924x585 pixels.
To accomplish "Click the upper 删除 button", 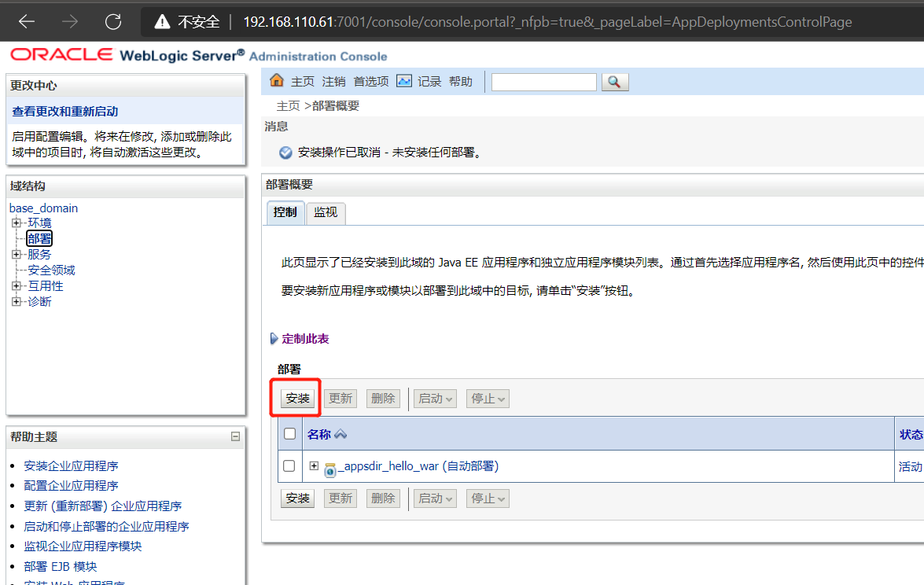I will pos(383,399).
